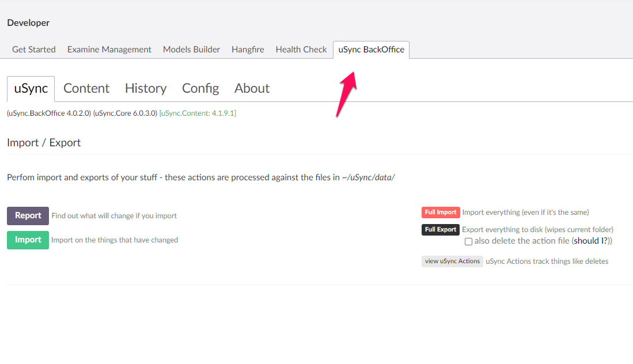Viewport: 633px width, 364px height.
Task: Select the uSync sub-tab
Action: tap(31, 88)
